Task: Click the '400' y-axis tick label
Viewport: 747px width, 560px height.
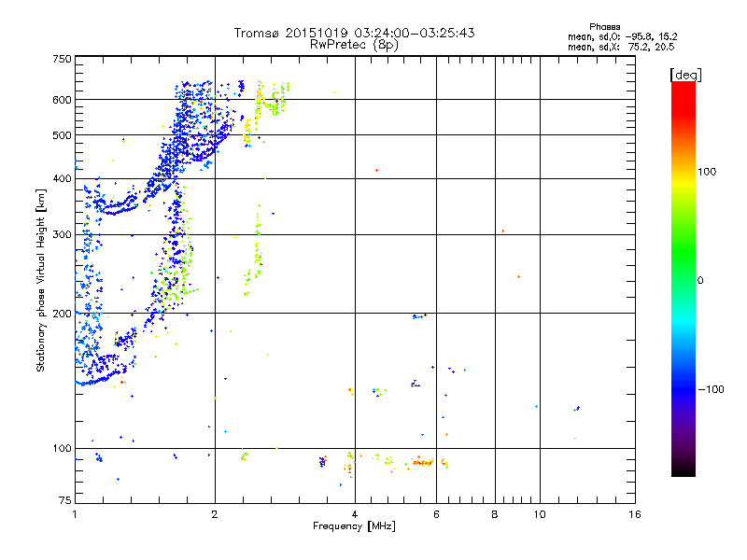Action: [x=62, y=178]
